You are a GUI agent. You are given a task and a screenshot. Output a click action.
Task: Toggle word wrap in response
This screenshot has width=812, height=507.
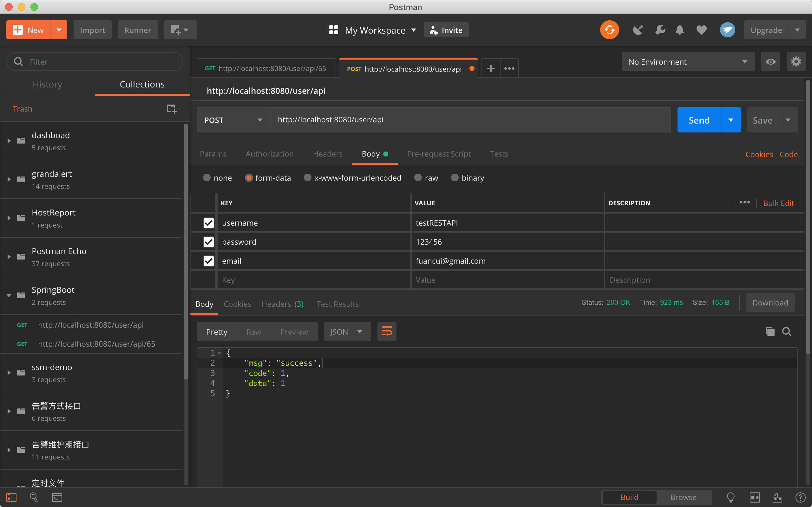point(387,332)
